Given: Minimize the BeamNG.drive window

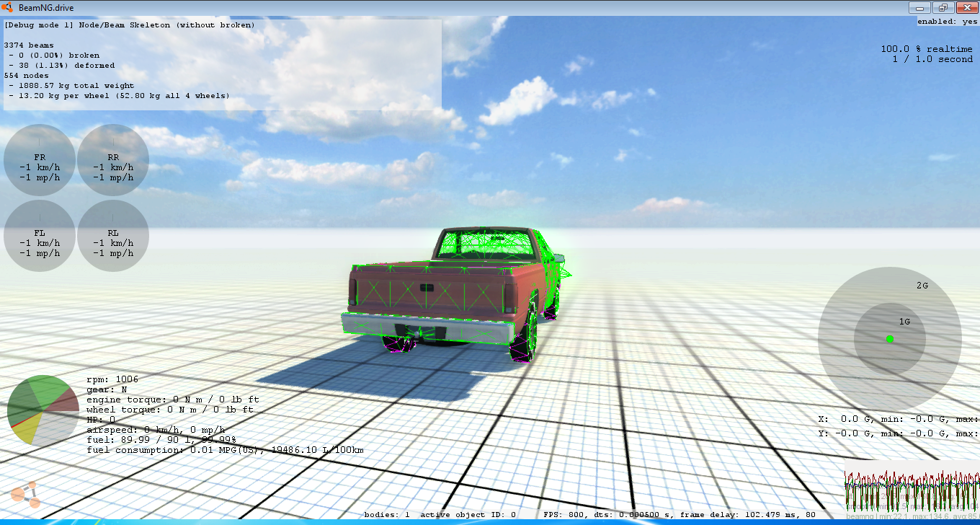Looking at the screenshot, I should click(x=920, y=7).
